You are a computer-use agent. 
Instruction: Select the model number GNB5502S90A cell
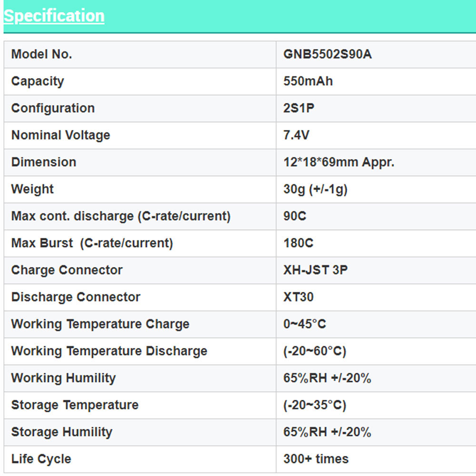coord(327,54)
